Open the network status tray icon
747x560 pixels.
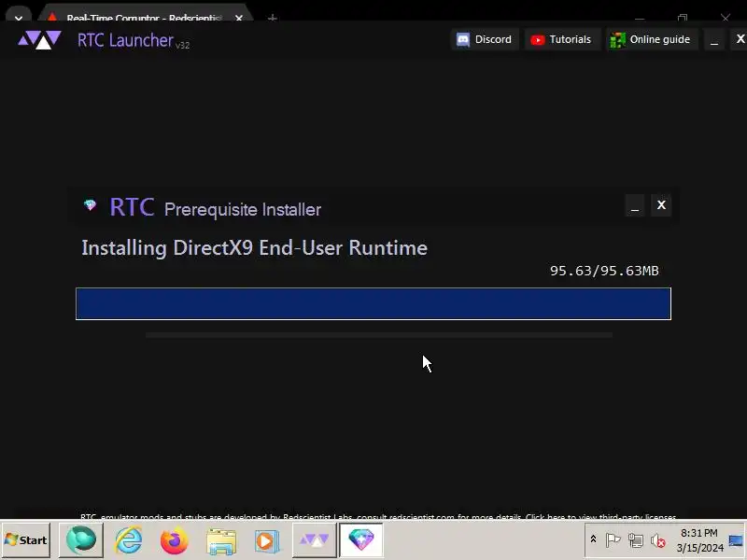636,540
